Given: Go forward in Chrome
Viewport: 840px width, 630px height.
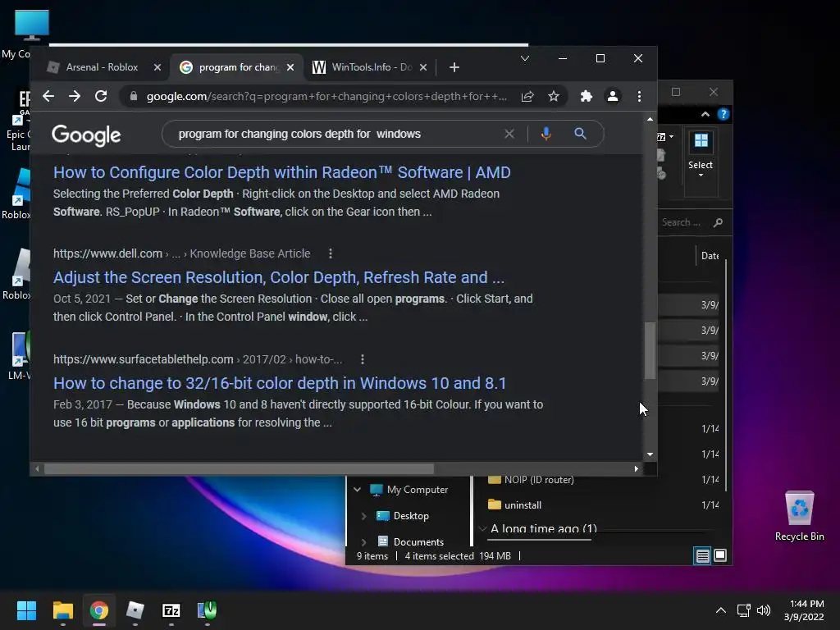Looking at the screenshot, I should coord(75,97).
